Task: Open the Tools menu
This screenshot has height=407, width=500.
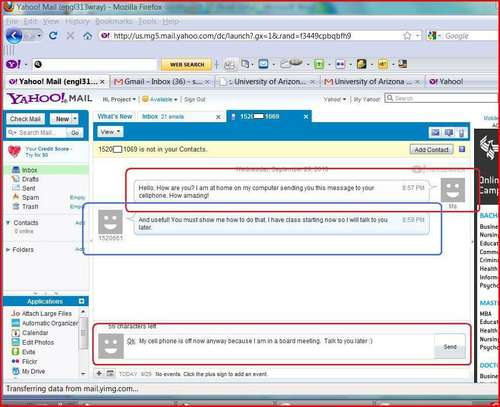Action: [147, 21]
